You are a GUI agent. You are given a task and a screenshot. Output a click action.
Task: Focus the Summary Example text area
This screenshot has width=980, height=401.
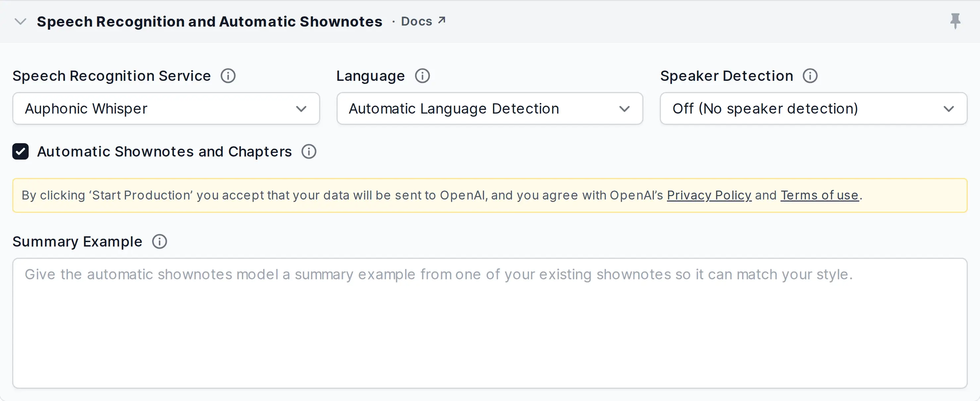coord(490,323)
